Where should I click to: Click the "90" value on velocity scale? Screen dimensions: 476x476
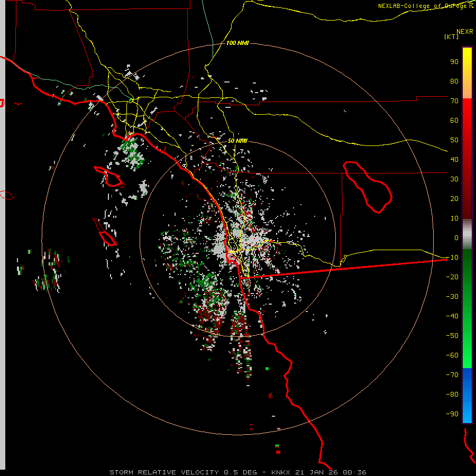point(454,62)
